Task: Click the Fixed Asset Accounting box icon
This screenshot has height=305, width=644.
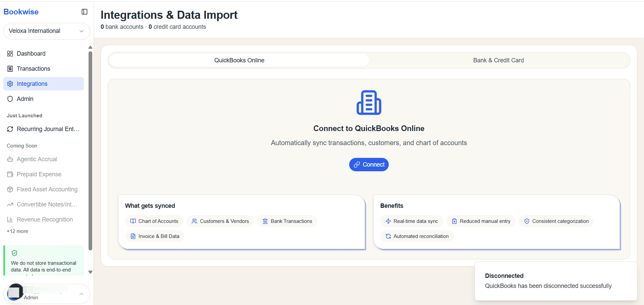Action: 10,189
